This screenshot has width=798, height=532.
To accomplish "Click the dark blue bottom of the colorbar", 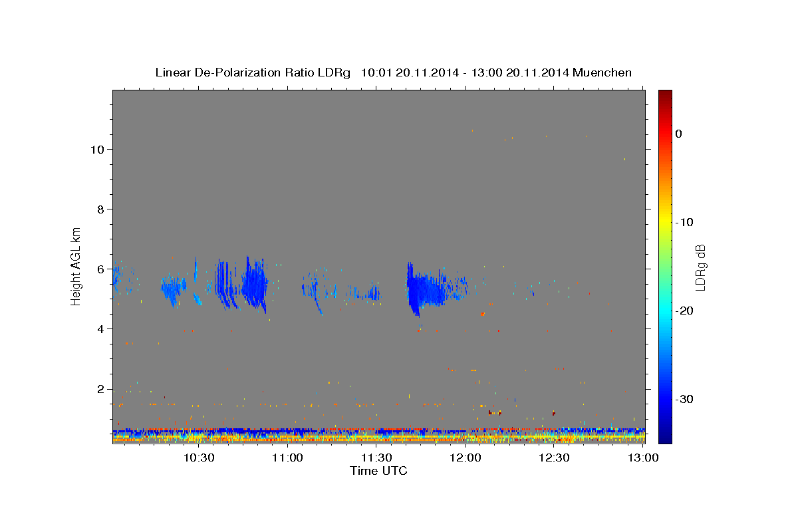I will pyautogui.click(x=664, y=436).
